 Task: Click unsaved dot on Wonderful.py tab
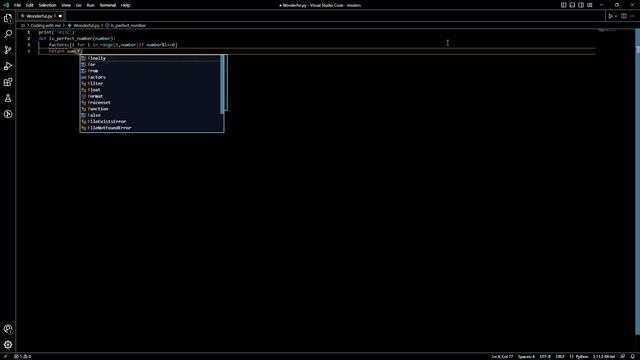60,16
